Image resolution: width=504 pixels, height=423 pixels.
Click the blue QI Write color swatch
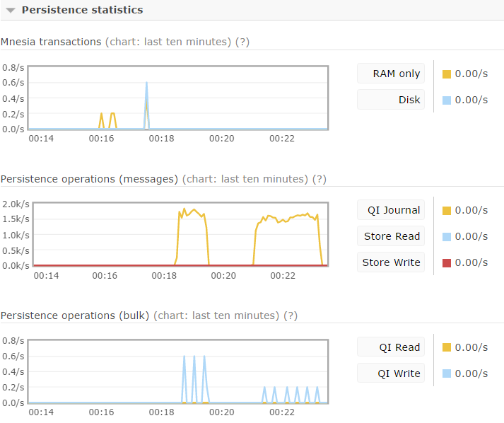pos(446,374)
